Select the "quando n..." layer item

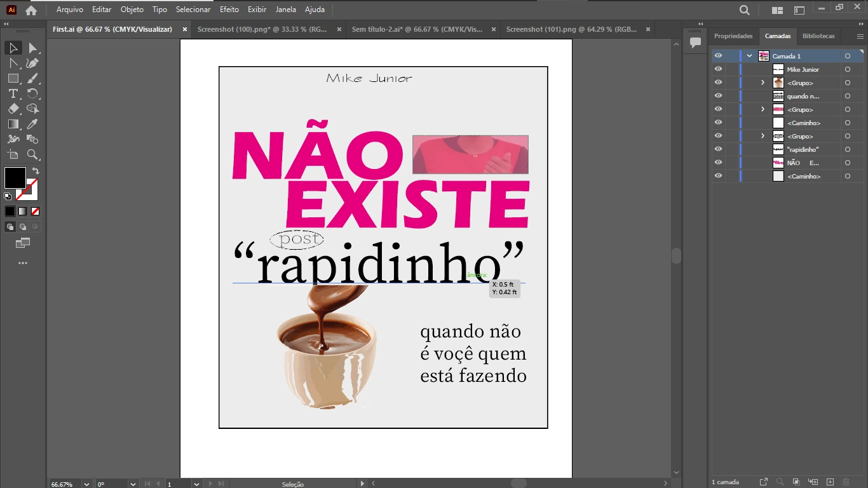pyautogui.click(x=803, y=97)
